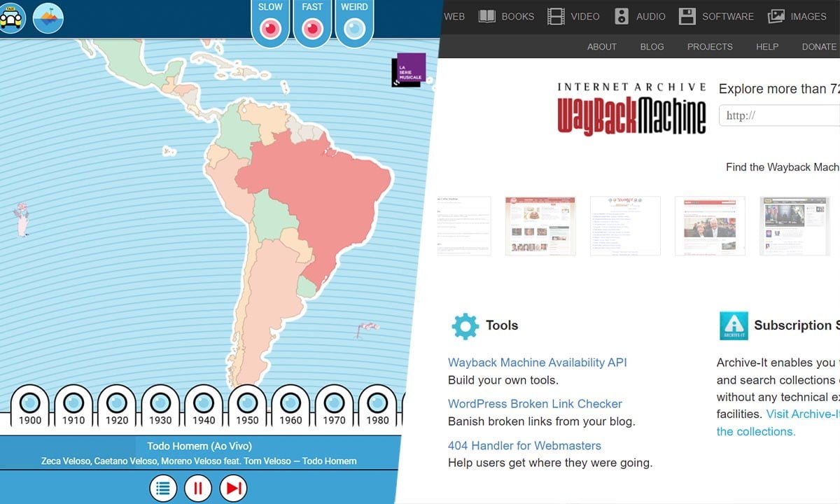
Task: Click song title Todo Homem (Ao Vivo)
Action: [x=199, y=446]
